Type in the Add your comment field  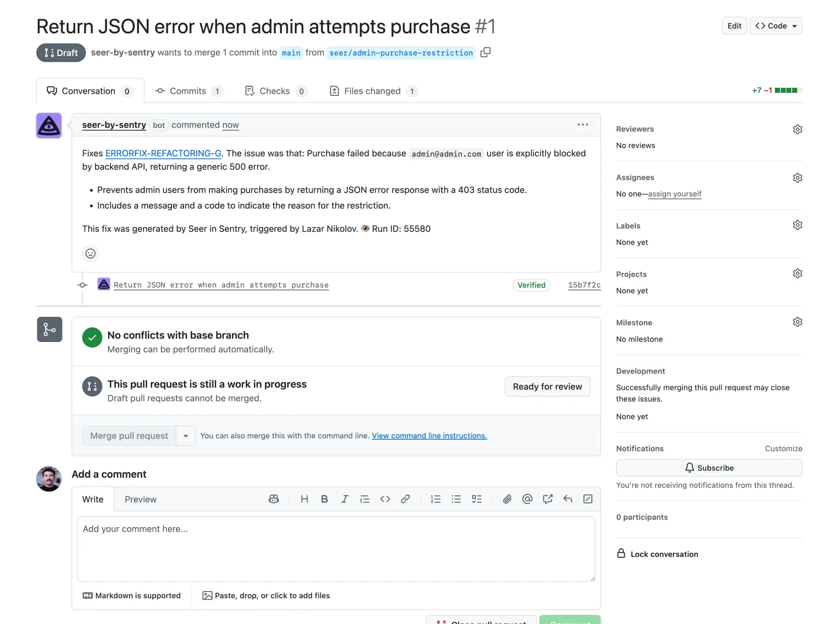coord(336,548)
